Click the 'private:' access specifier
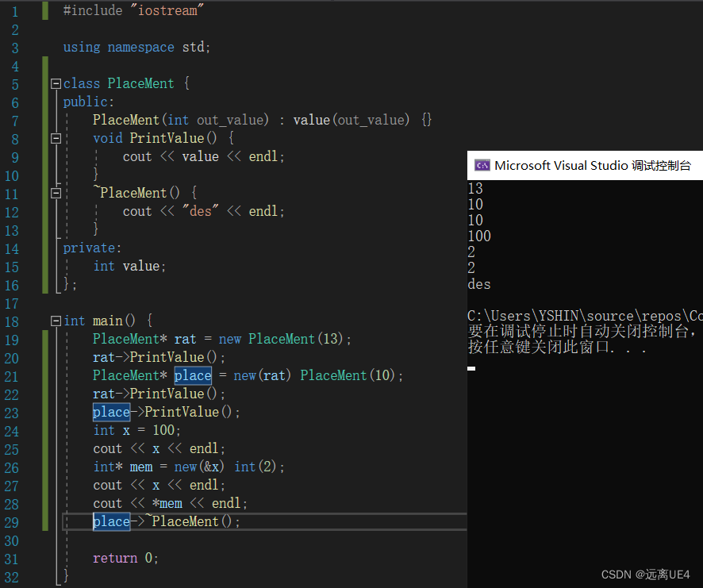Image resolution: width=703 pixels, height=588 pixels. (92, 248)
